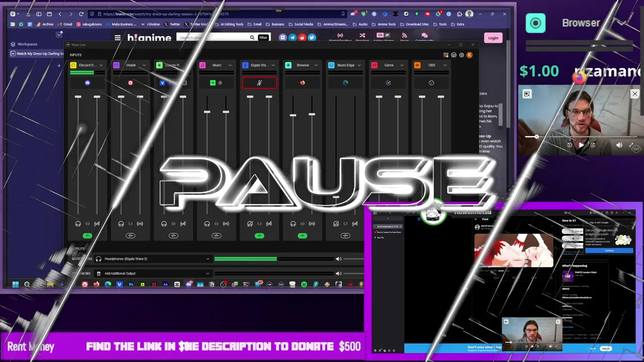644x362 pixels.
Task: Mute the Monitor Mix output speaker
Action: point(339,259)
